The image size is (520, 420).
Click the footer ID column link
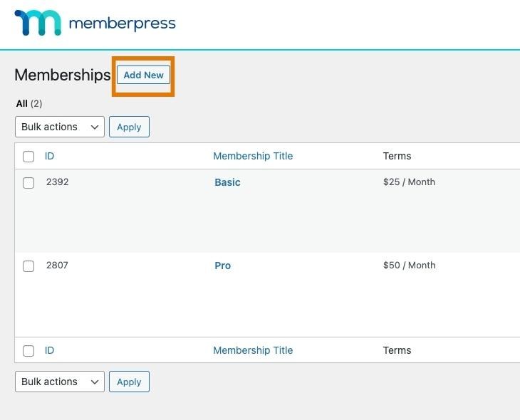49,350
